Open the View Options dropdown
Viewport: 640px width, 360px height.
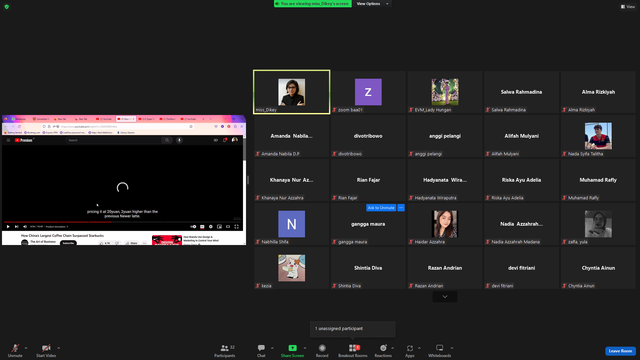click(372, 4)
